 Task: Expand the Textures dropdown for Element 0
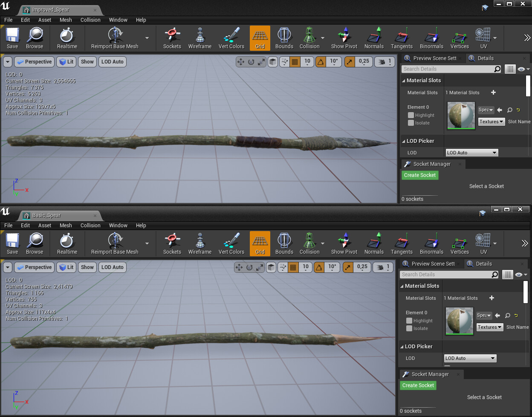point(491,122)
